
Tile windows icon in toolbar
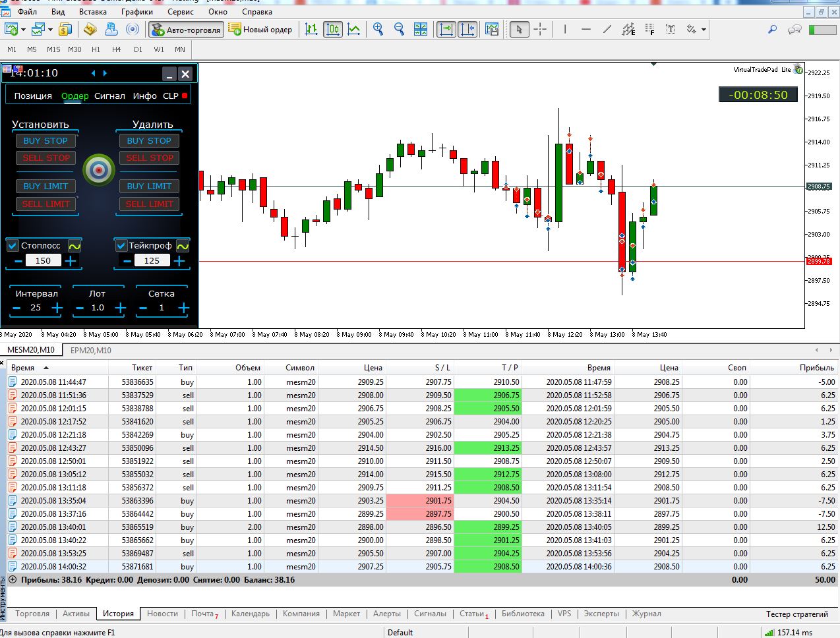(420, 29)
